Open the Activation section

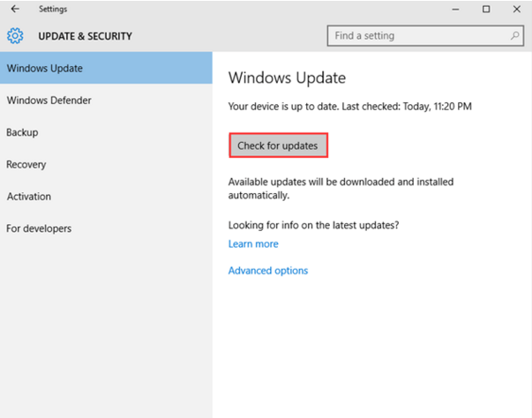pos(106,197)
